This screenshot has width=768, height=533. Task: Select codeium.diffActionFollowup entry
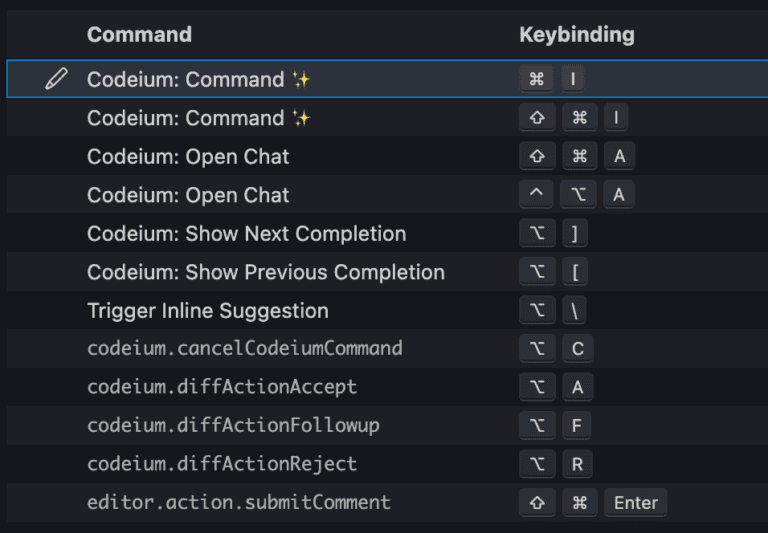(x=387, y=425)
